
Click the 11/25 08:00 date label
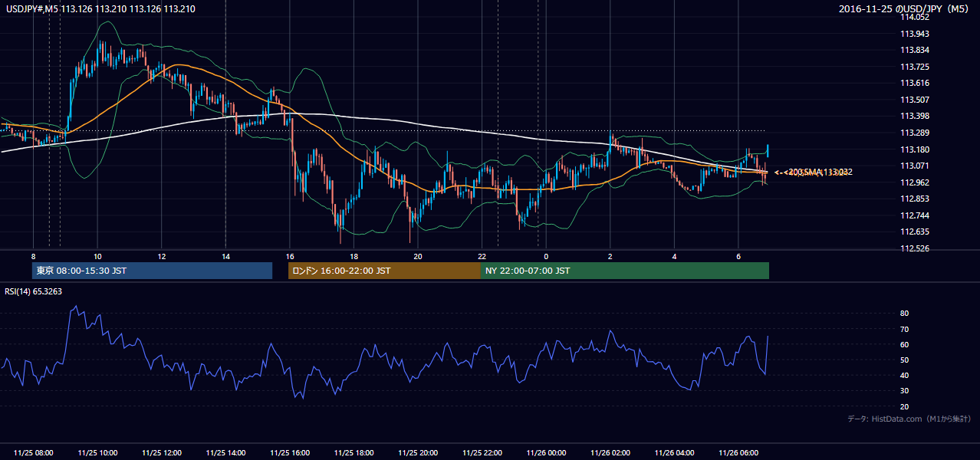click(x=34, y=453)
